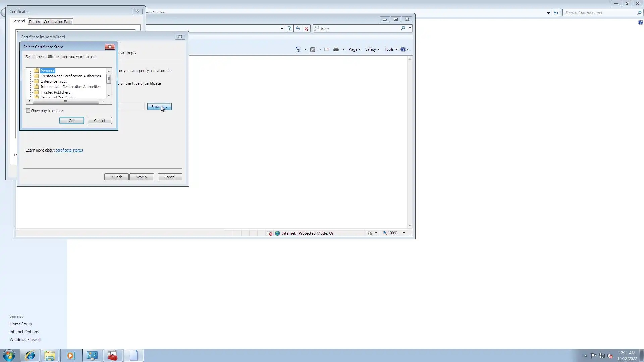Click the Read Mail envelope icon
The height and width of the screenshot is (362, 644).
327,49
